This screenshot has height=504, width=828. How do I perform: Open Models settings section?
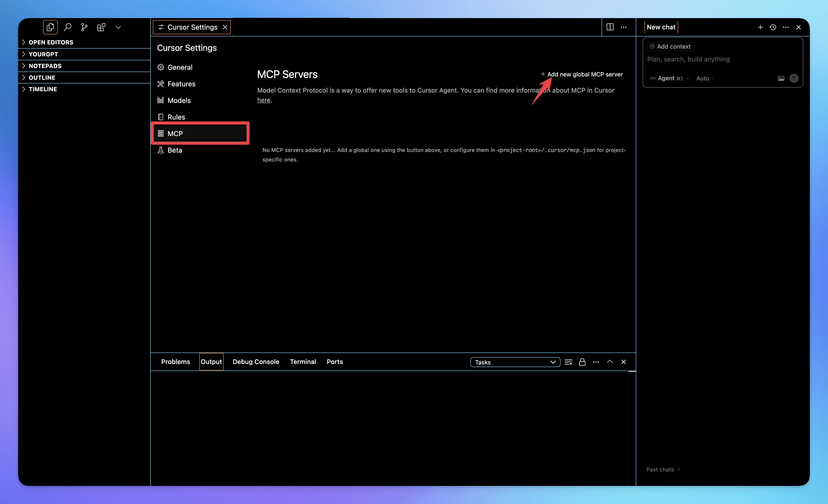(201, 100)
